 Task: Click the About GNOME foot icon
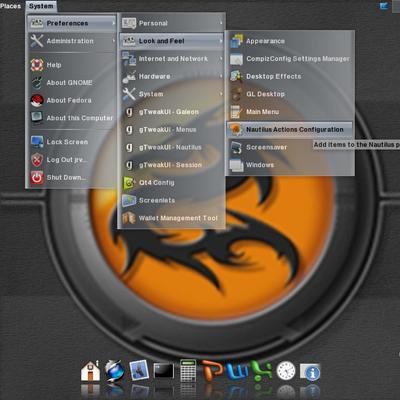(37, 83)
